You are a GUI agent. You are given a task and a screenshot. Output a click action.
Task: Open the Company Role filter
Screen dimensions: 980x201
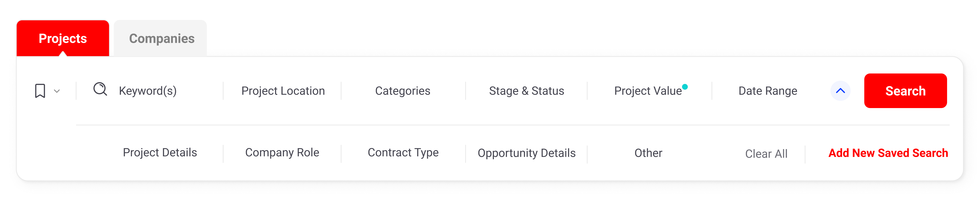pos(282,153)
